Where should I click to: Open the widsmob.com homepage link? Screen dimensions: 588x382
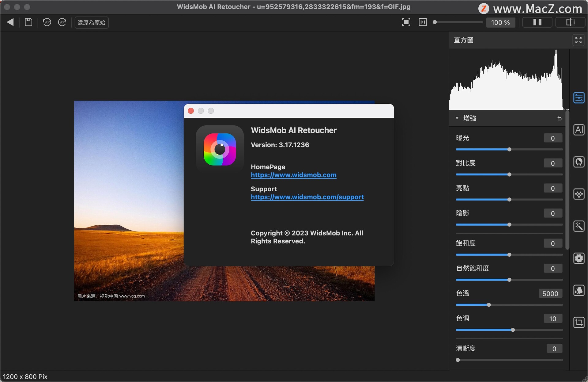click(293, 175)
